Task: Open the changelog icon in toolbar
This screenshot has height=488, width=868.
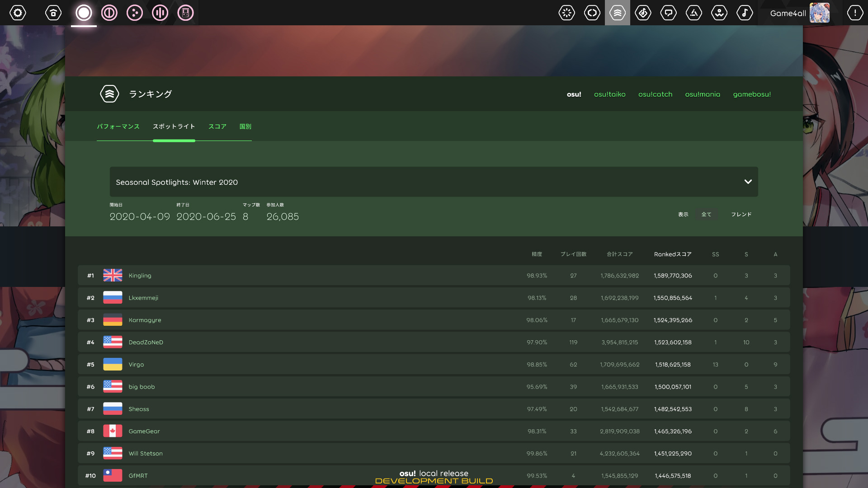Action: [x=592, y=13]
